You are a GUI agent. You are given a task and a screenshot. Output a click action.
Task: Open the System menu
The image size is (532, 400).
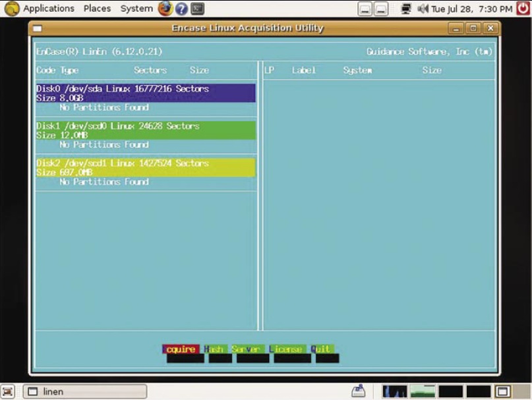click(136, 9)
